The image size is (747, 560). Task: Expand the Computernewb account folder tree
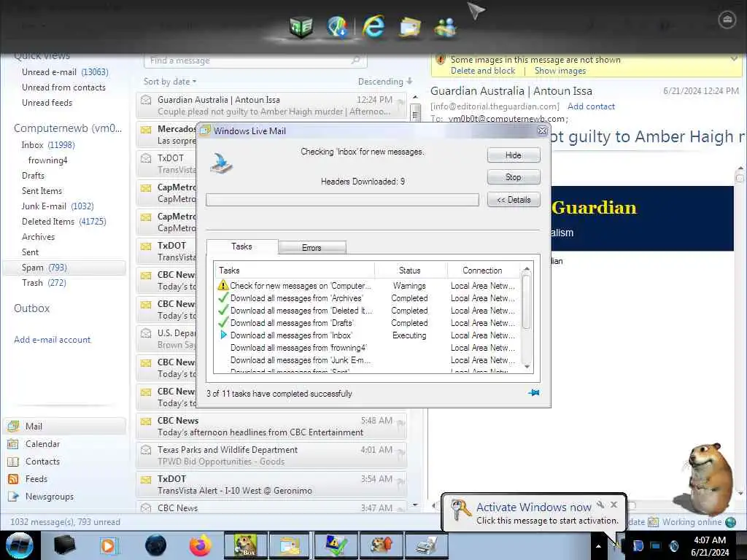click(67, 128)
